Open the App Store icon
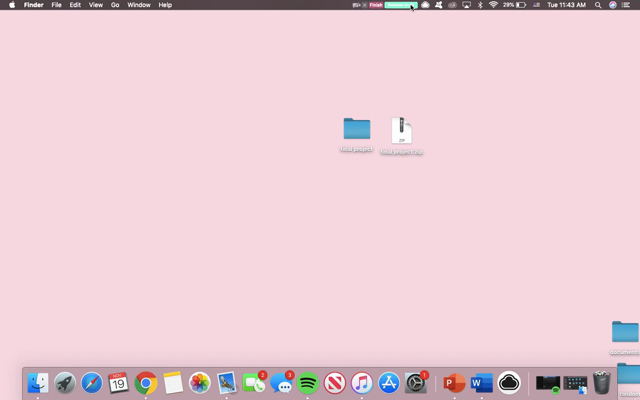Viewport: 640px width, 400px height. click(x=389, y=383)
